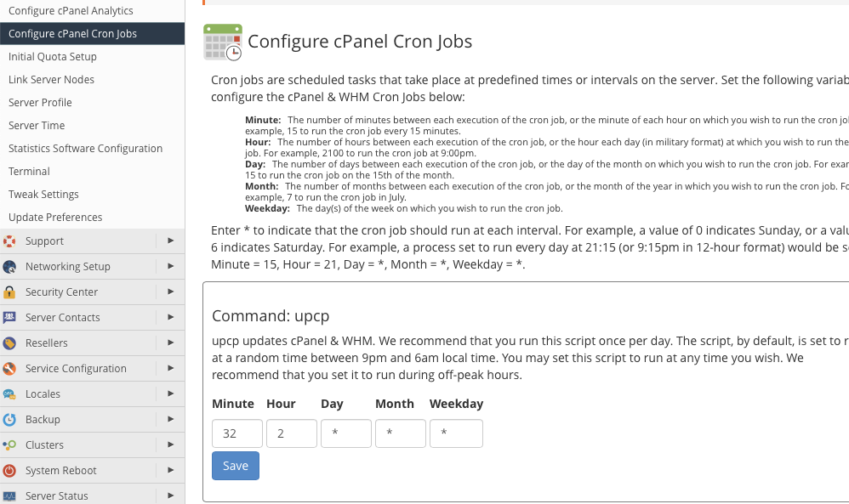This screenshot has width=849, height=504.
Task: Expand the Locales section arrow
Action: pos(171,394)
